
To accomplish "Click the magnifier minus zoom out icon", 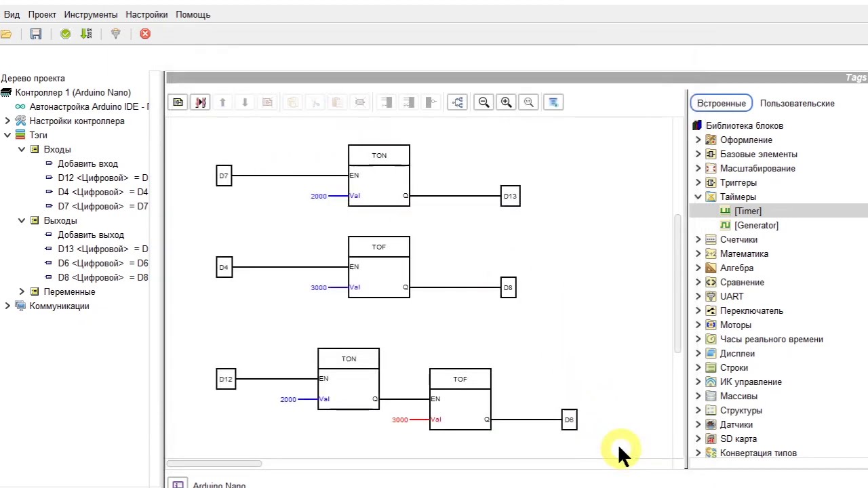I will [484, 102].
